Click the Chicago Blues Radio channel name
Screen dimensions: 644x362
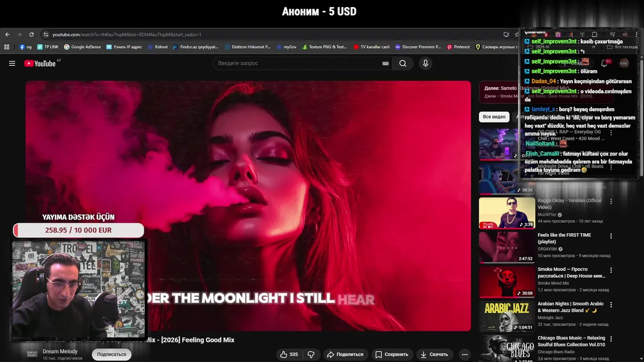[x=556, y=352]
